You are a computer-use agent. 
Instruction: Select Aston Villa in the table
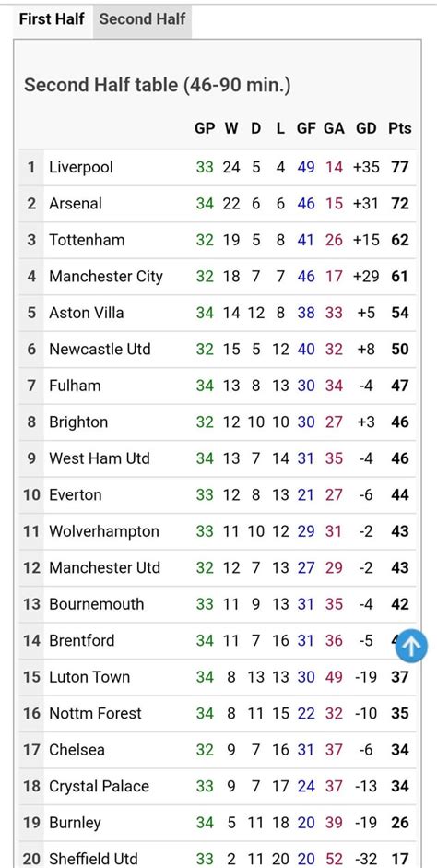pos(87,313)
